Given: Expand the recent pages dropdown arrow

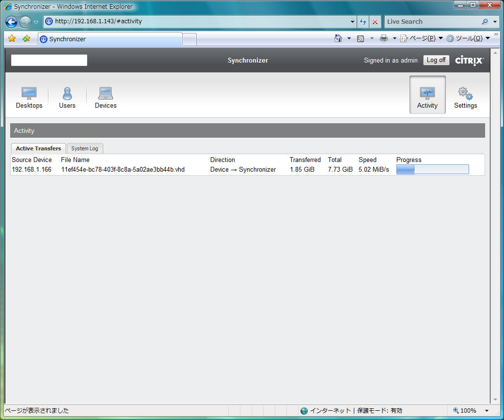Looking at the screenshot, I should [36, 22].
